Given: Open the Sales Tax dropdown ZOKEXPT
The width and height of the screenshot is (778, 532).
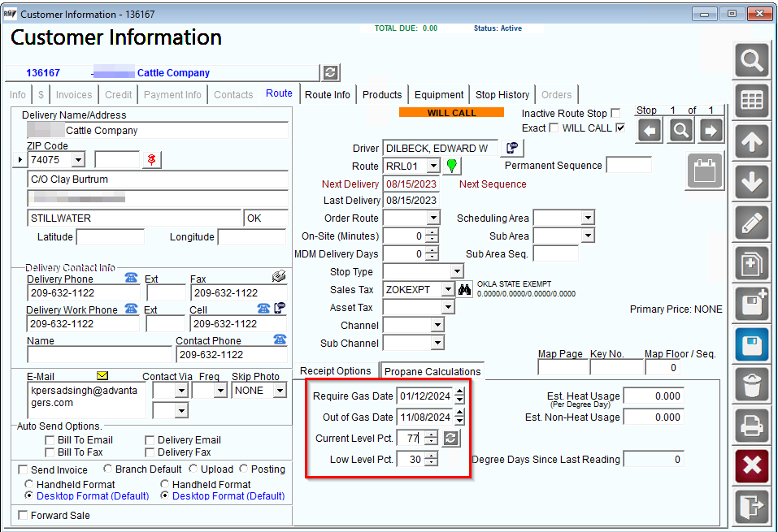Looking at the screenshot, I should 448,289.
